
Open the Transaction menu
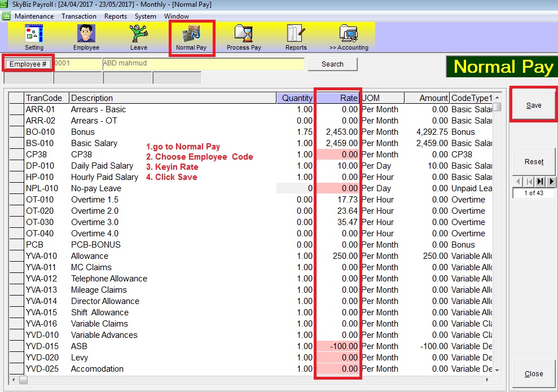coord(79,16)
